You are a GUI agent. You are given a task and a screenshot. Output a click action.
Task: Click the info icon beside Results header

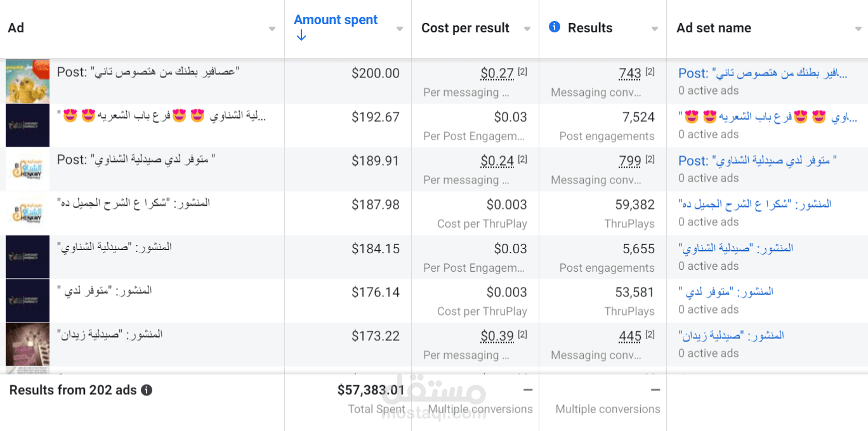pyautogui.click(x=555, y=27)
